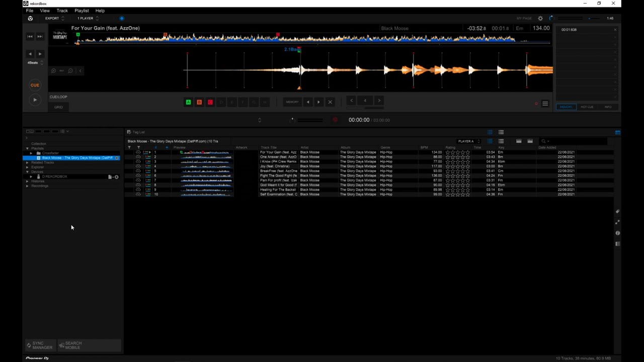
Task: Expand the D:REKORDBOX device
Action: click(x=31, y=177)
